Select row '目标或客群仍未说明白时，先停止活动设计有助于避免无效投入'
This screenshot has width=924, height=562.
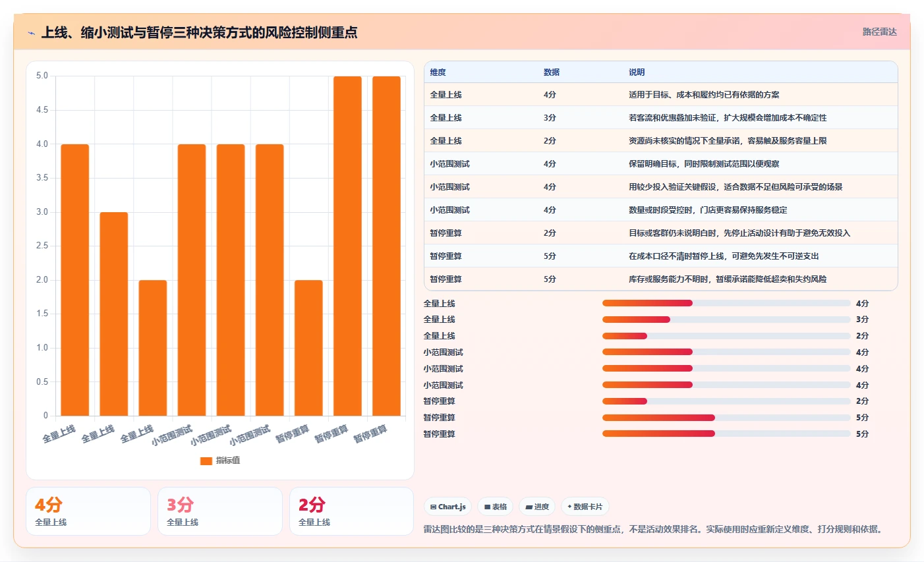tap(661, 233)
